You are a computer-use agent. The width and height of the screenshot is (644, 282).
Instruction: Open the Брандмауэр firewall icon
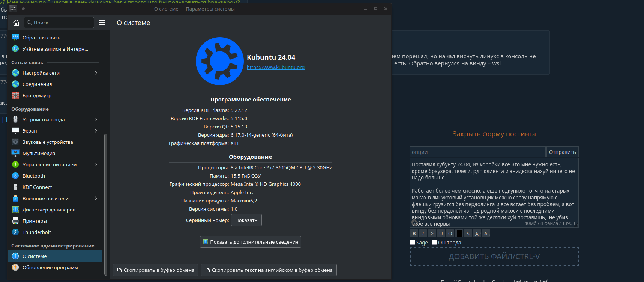(x=15, y=95)
